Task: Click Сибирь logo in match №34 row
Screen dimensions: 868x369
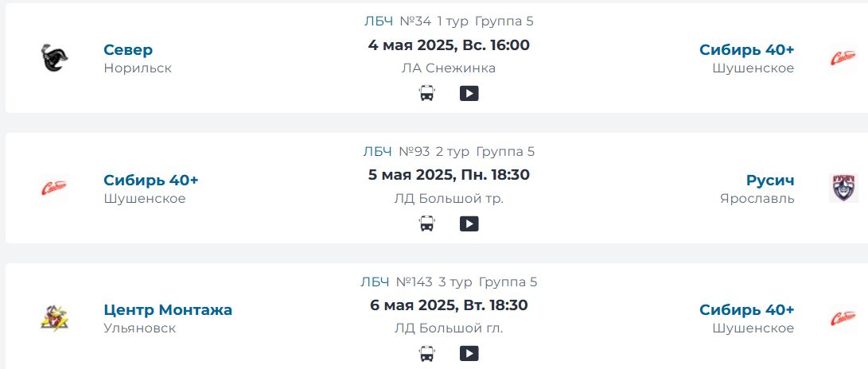Action: (843, 58)
